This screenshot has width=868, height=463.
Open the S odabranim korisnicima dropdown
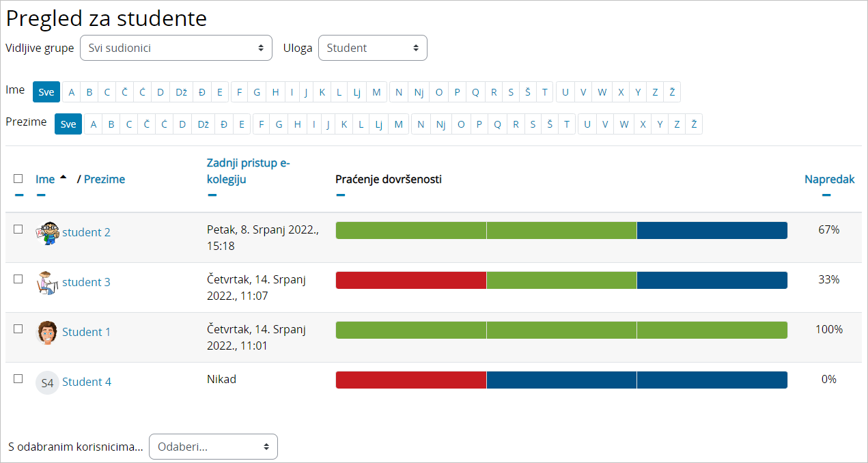[x=213, y=447]
